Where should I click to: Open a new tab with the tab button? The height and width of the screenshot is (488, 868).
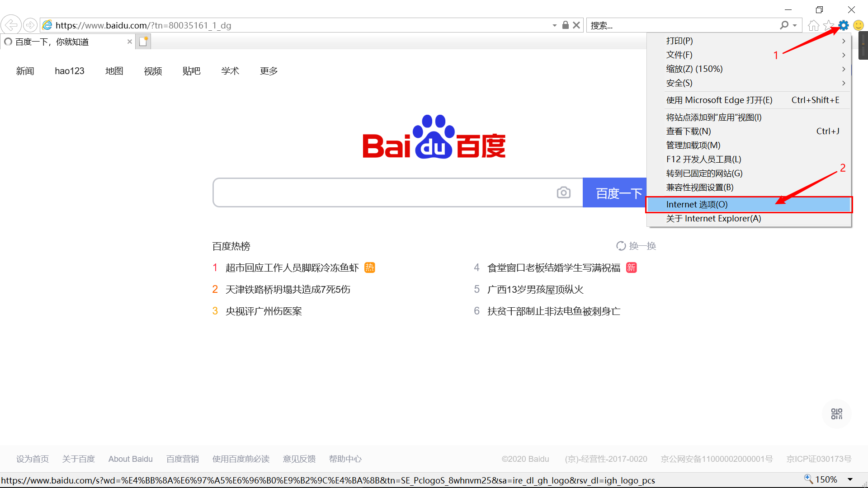[144, 42]
